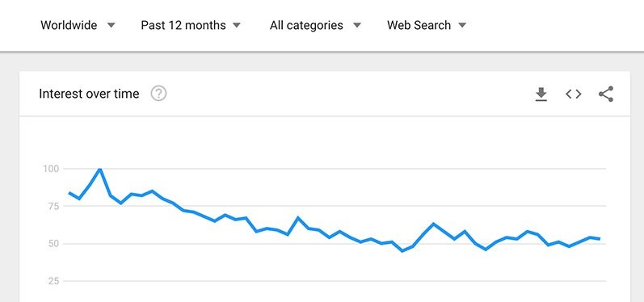
Task: Click the 25 axis label
Action: tap(53, 282)
